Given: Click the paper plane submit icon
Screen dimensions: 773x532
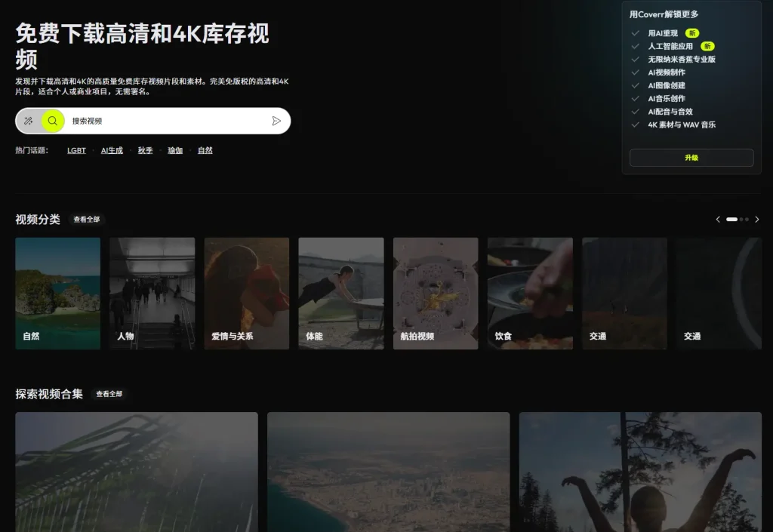Looking at the screenshot, I should 276,121.
